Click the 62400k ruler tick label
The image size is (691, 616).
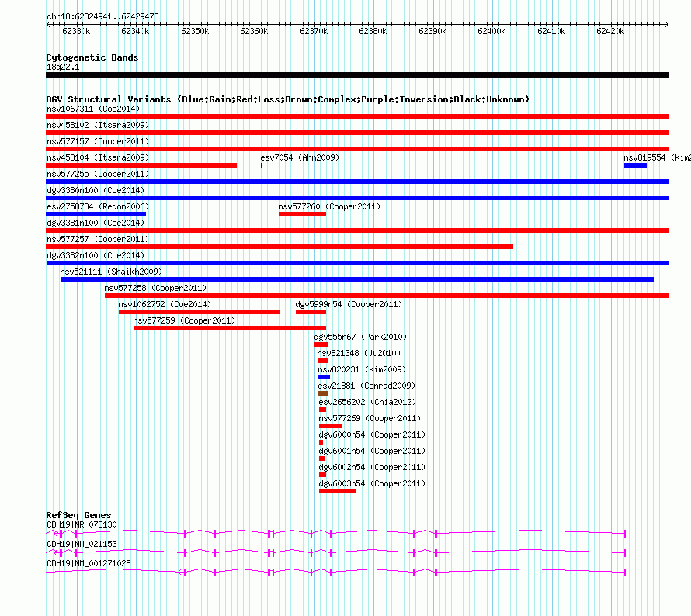491,31
